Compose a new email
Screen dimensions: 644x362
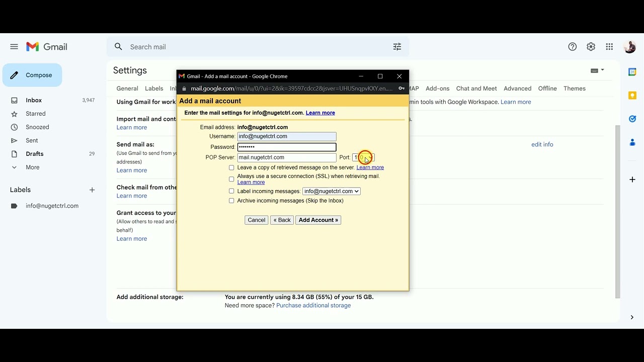(32, 75)
